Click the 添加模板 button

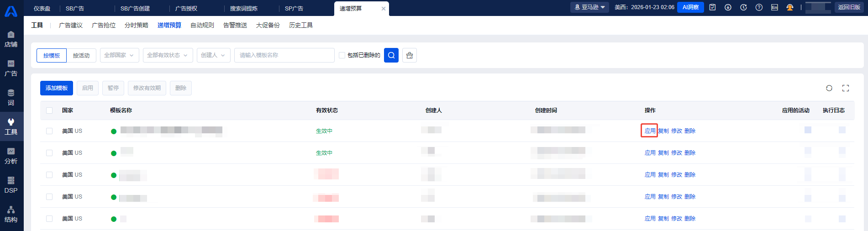click(57, 88)
